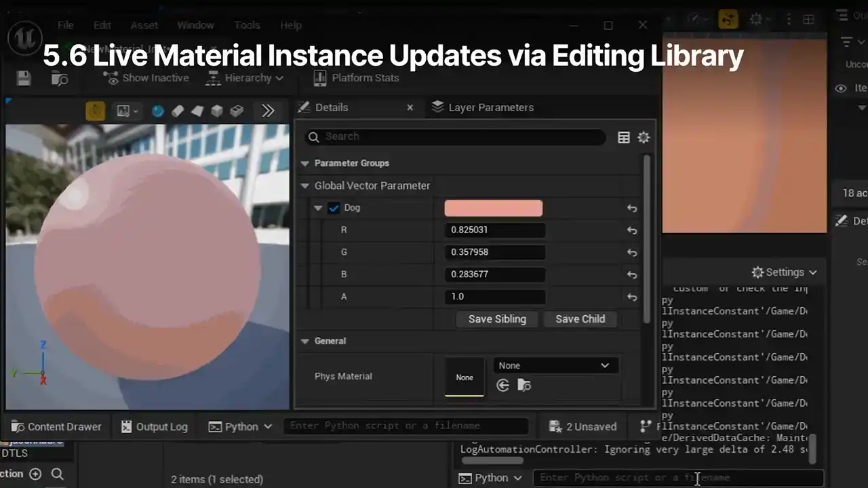Click the Save Sibling button
Viewport: 868px width, 488px height.
point(497,319)
